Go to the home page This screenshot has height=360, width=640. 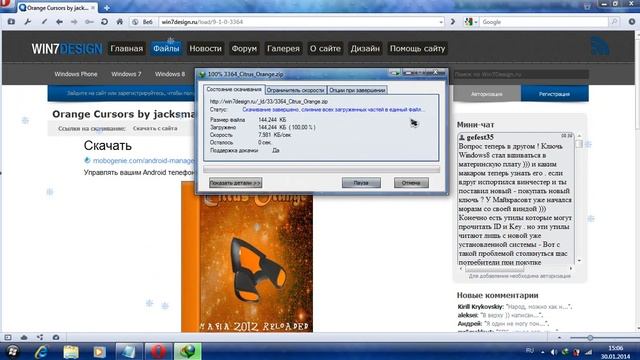coord(120,22)
